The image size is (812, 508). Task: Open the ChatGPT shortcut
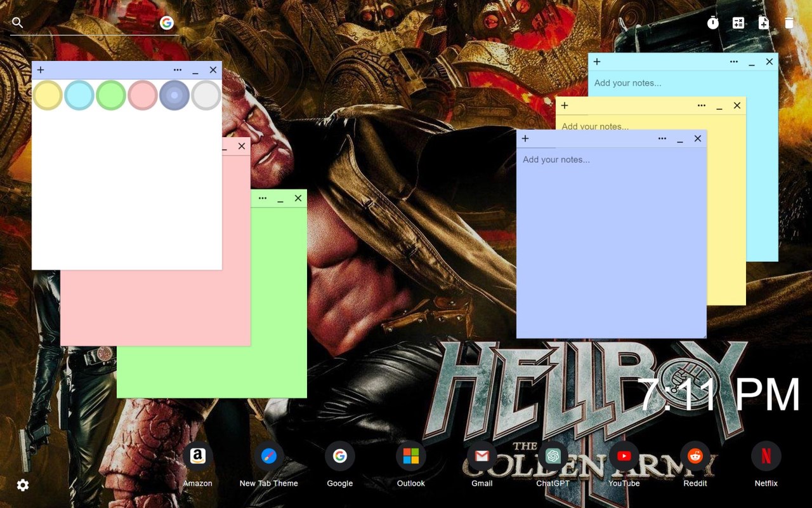[553, 456]
